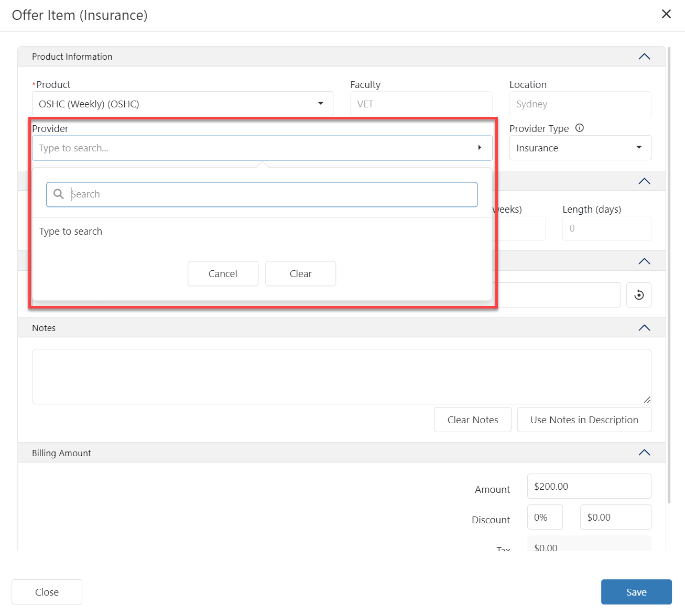Click the magnifier icon in search box

point(59,194)
